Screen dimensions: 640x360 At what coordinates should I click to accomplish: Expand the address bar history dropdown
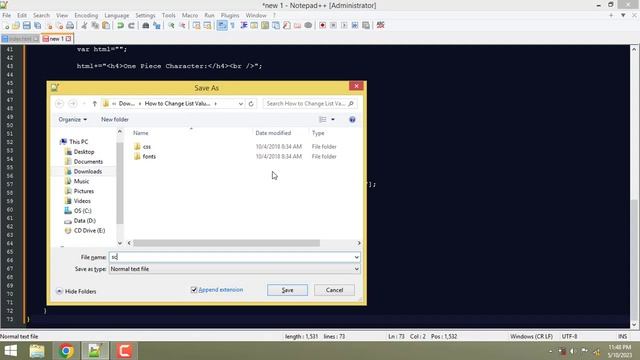(x=241, y=104)
